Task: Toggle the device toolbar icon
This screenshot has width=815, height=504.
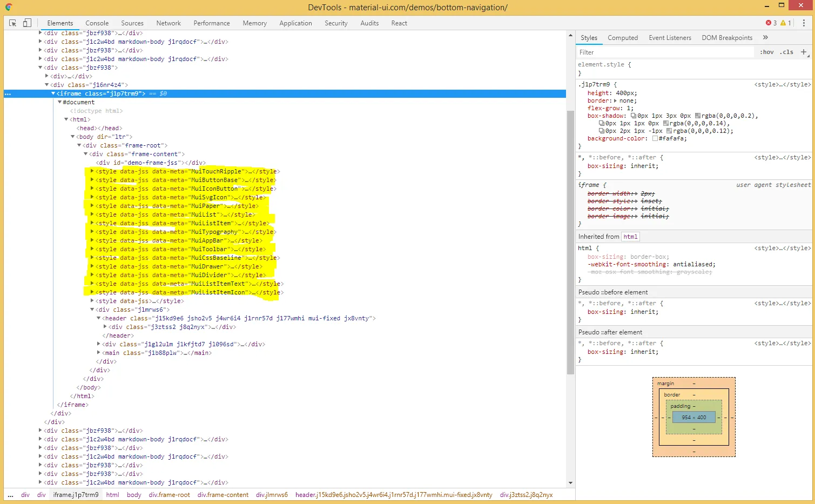Action: click(x=27, y=23)
